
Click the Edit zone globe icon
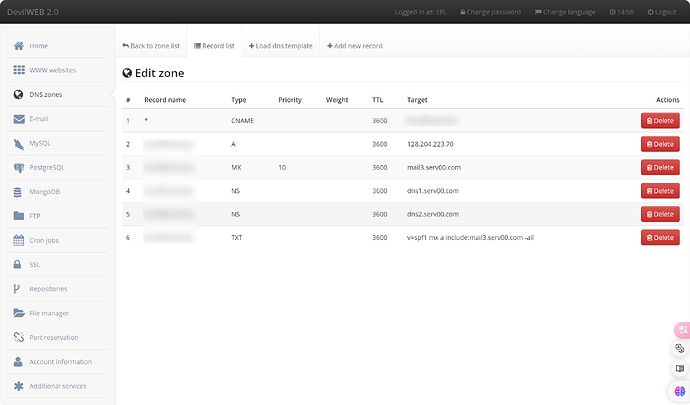coord(127,73)
